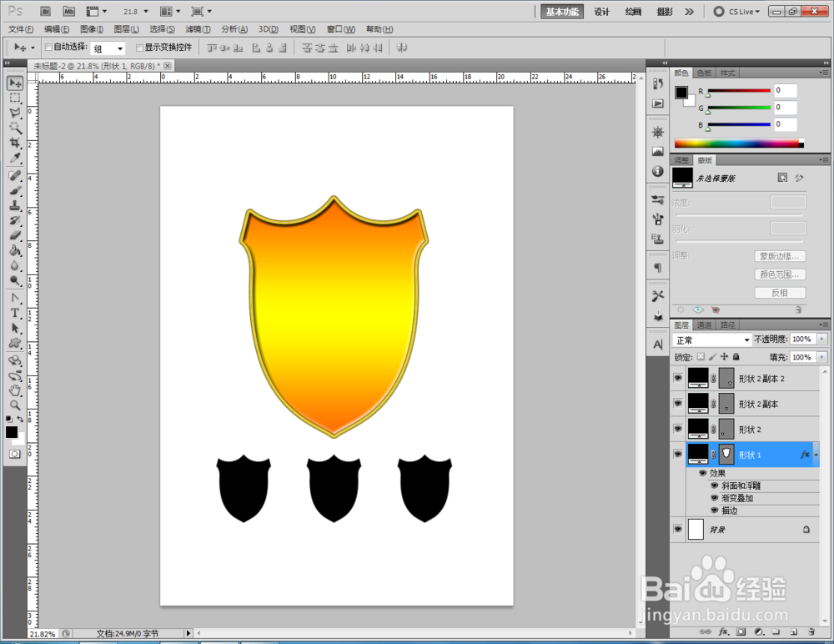Enable the 自动选择 checkbox
Viewport: 834px width, 644px height.
(48, 48)
